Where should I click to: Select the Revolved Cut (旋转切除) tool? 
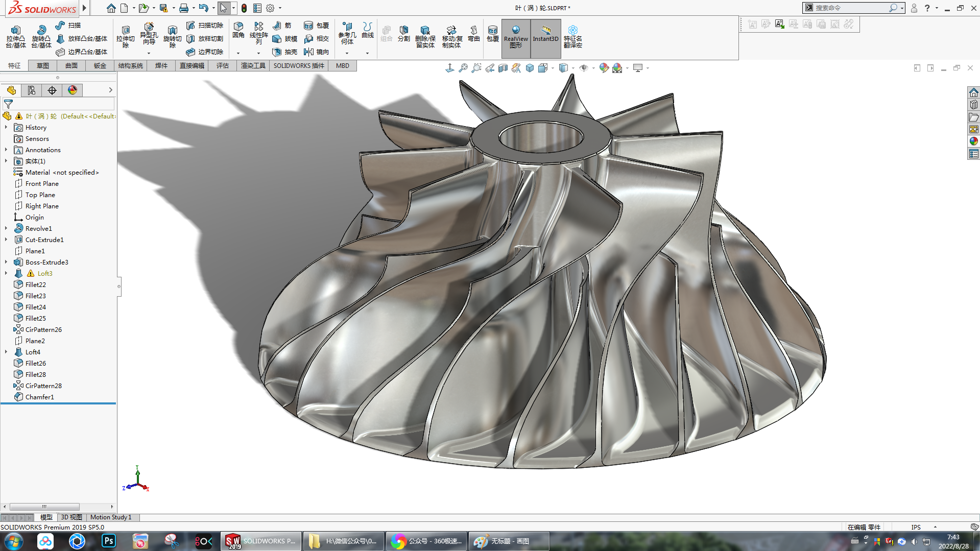pos(172,36)
